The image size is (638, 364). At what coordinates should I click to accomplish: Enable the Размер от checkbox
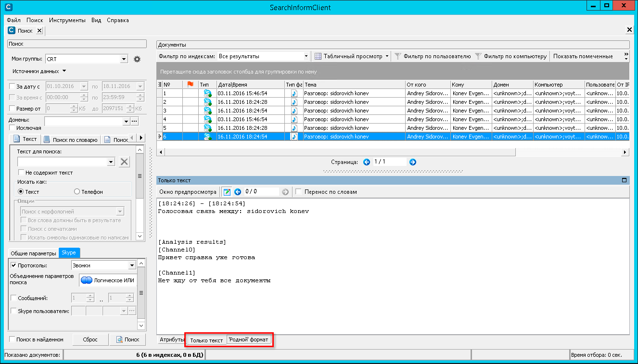click(x=12, y=109)
